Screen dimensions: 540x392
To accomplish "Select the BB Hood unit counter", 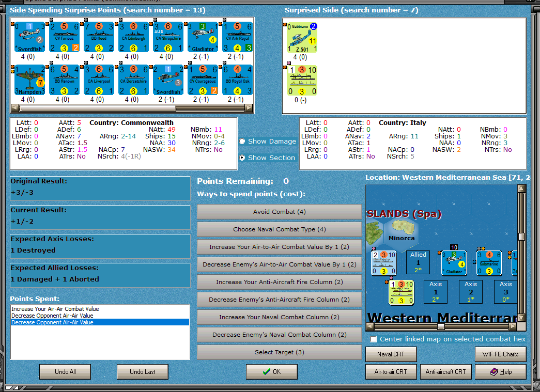I will pos(99,37).
